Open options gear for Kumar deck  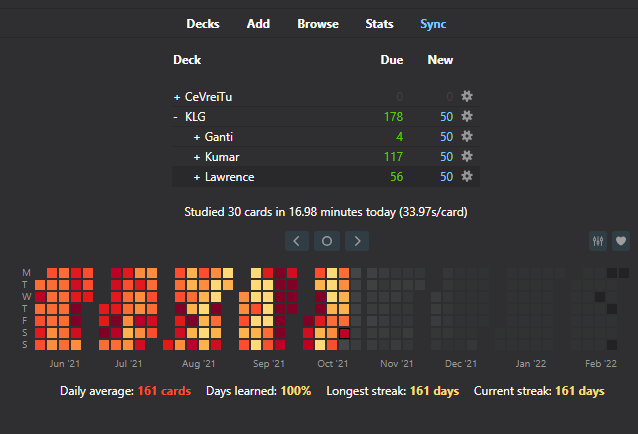pos(467,157)
